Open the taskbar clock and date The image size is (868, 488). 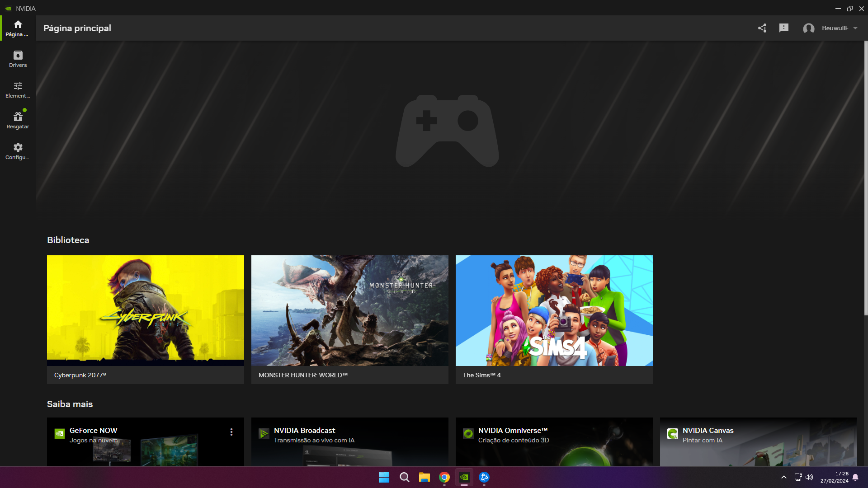coord(835,477)
